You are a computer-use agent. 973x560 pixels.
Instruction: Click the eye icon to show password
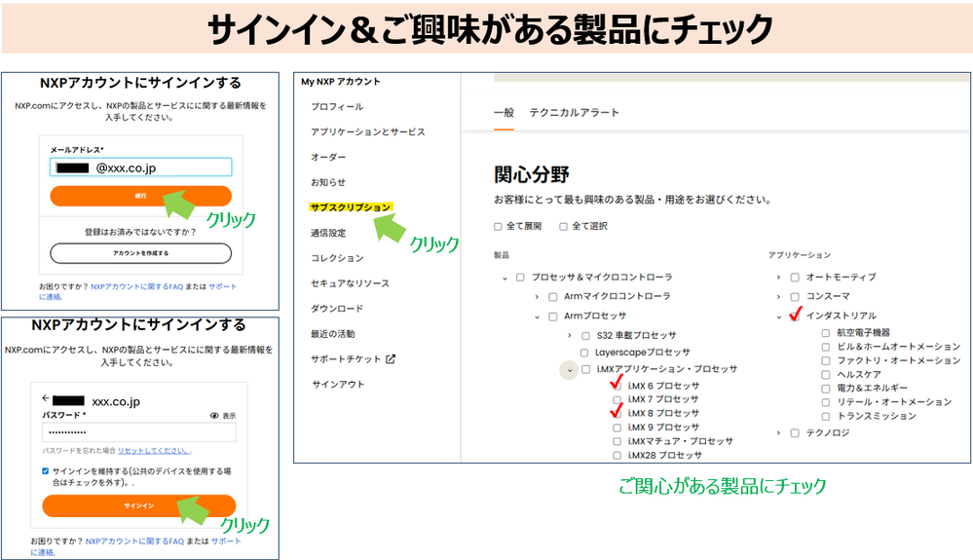(x=214, y=416)
